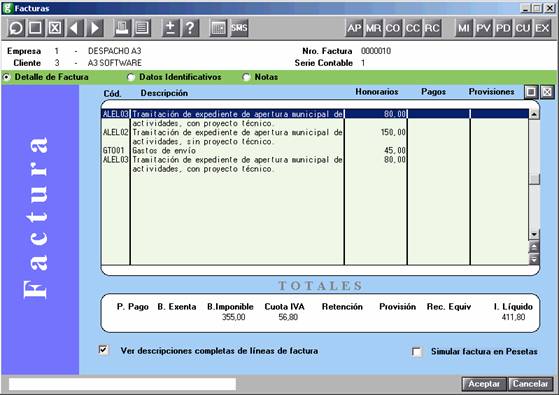Click the Facturas window app icon

click(7, 8)
